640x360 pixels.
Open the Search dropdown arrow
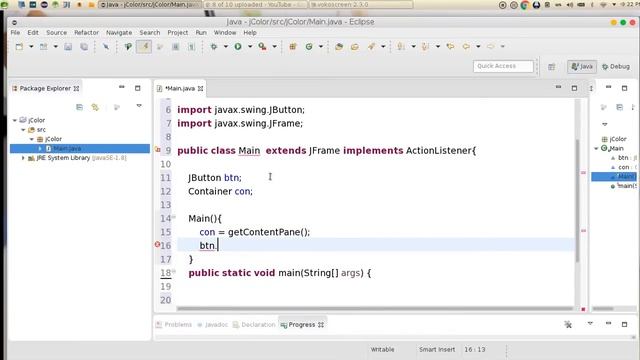383,47
